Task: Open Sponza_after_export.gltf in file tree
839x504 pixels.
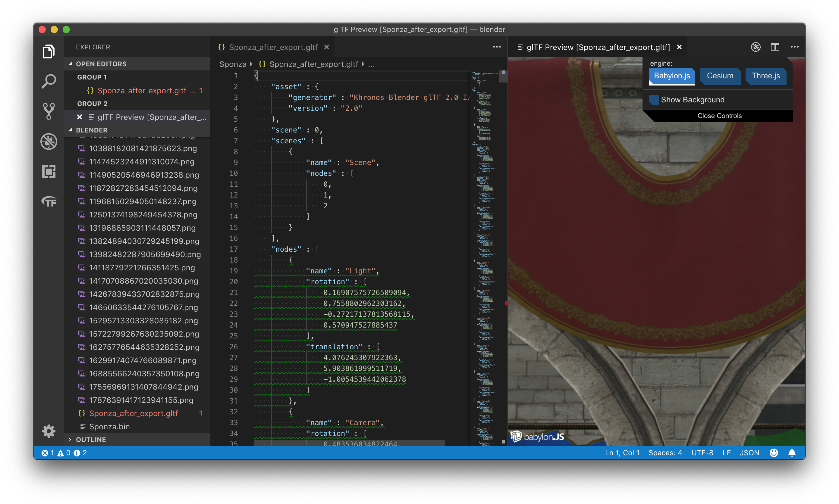Action: [x=137, y=413]
